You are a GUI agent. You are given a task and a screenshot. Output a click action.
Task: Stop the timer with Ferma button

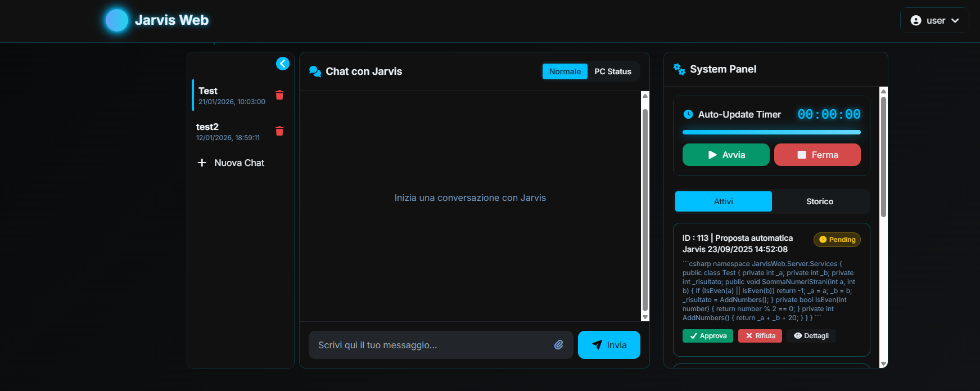818,155
